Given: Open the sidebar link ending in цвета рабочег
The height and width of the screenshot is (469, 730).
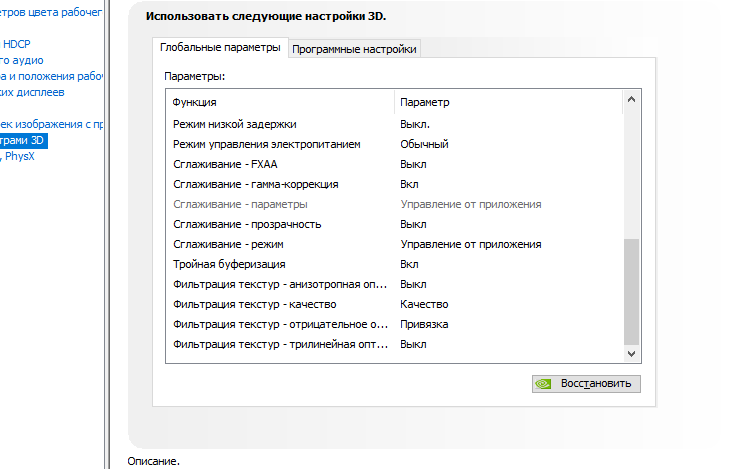Looking at the screenshot, I should 51,13.
